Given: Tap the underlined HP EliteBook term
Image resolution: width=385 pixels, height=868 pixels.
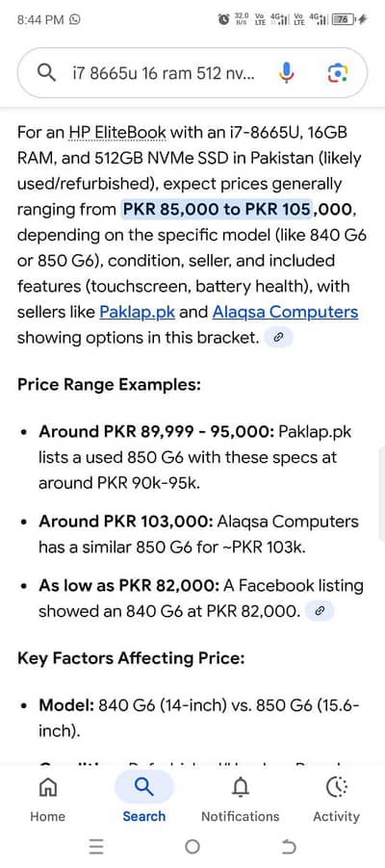Looking at the screenshot, I should point(117,133).
